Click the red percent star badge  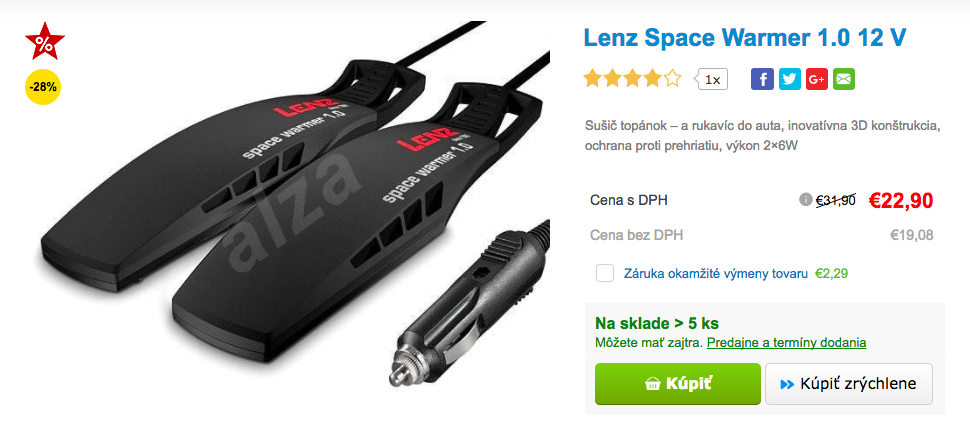45,41
